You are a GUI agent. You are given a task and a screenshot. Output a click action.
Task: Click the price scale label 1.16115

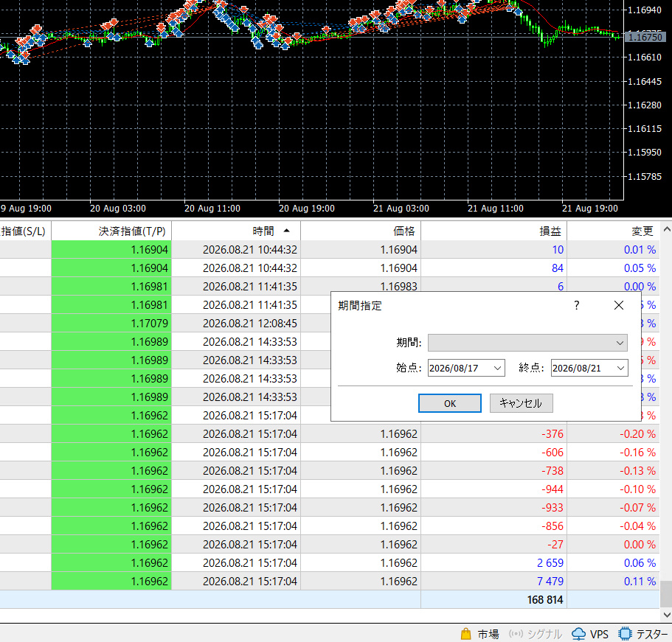coord(645,128)
